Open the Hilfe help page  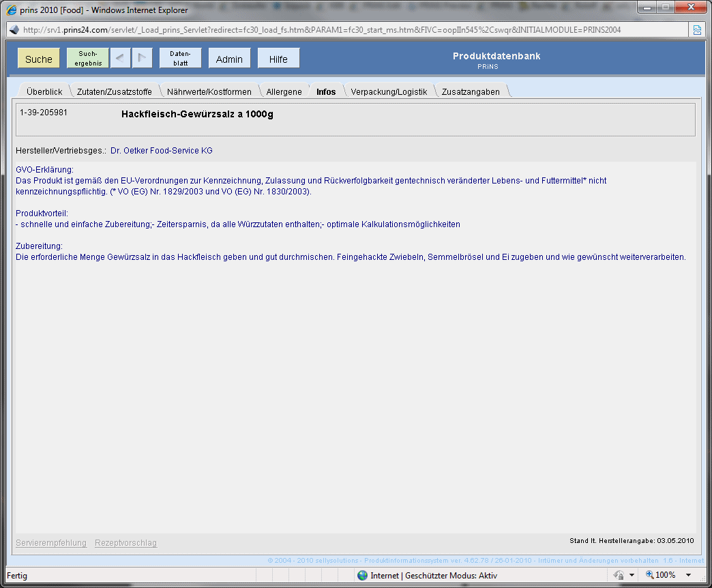click(x=278, y=59)
